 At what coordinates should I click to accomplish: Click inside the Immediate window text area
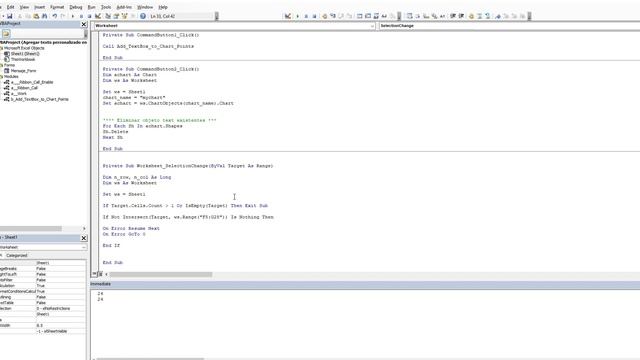click(x=365, y=324)
